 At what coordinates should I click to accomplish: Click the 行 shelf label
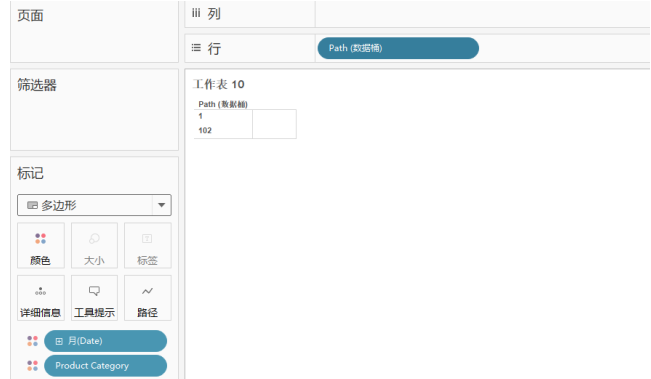[x=214, y=49]
